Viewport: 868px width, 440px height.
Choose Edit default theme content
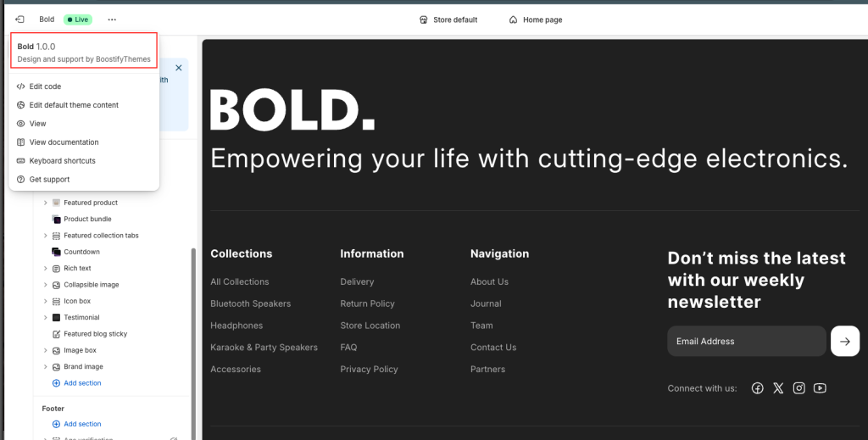tap(74, 105)
